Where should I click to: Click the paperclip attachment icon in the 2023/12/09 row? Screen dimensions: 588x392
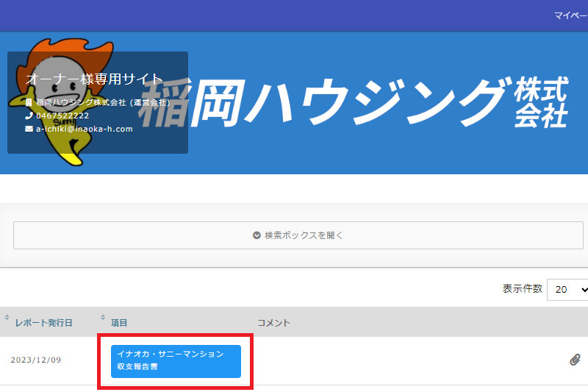click(575, 360)
